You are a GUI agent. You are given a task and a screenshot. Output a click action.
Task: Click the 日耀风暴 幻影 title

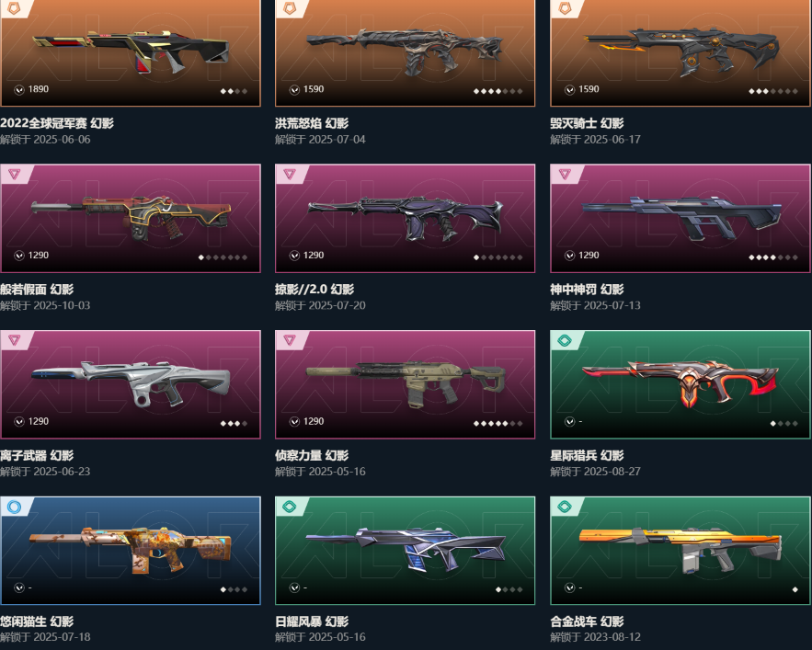click(312, 621)
